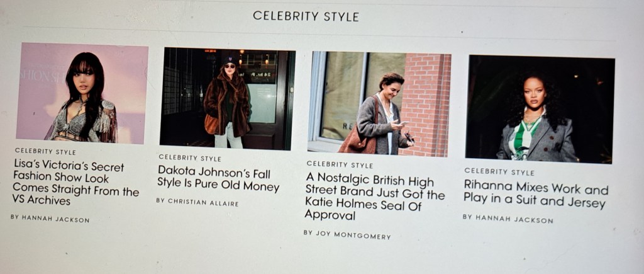Select Celebrity Style tag above the Rihanna article
The image size is (644, 274).
499,171
